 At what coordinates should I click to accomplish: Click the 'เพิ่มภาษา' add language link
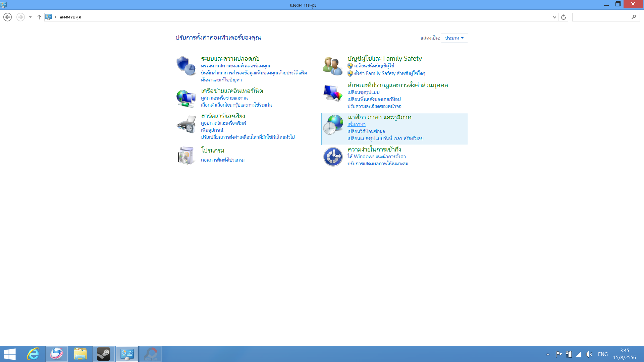356,124
